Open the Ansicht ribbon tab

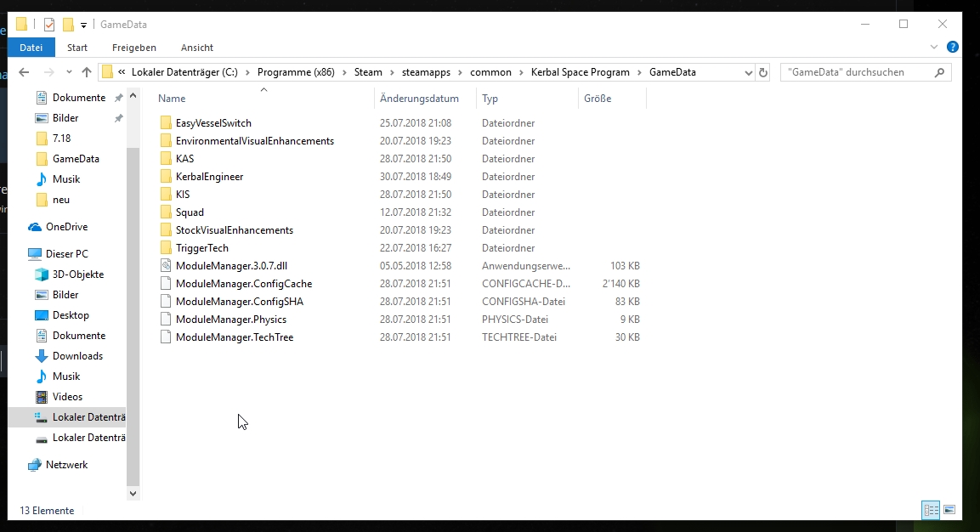(x=197, y=48)
